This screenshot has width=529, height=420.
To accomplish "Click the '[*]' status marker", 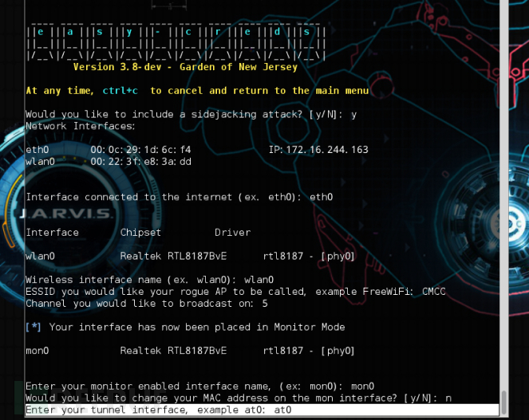I will (33, 328).
